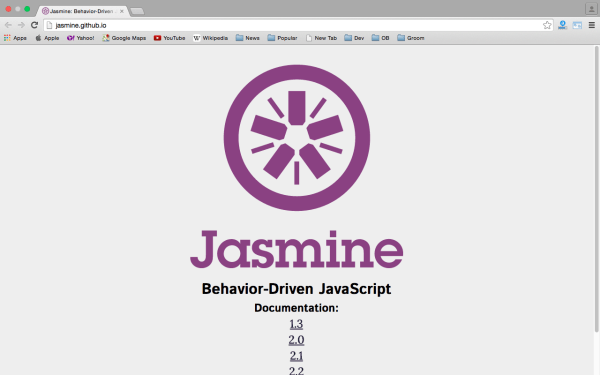This screenshot has width=600, height=375.
Task: Open the Yahoo! bookmark
Action: tap(80, 38)
